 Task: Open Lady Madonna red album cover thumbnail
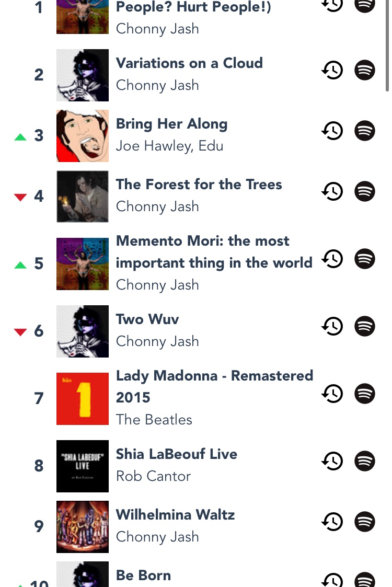pyautogui.click(x=83, y=398)
